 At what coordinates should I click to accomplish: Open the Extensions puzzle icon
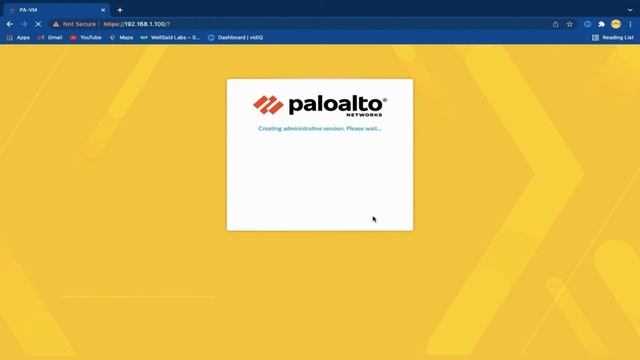[601, 24]
